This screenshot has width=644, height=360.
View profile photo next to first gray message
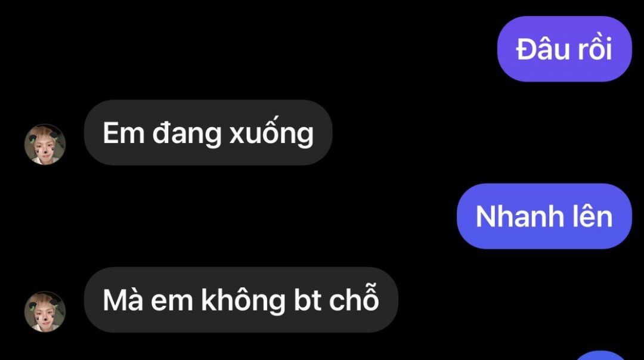click(45, 144)
